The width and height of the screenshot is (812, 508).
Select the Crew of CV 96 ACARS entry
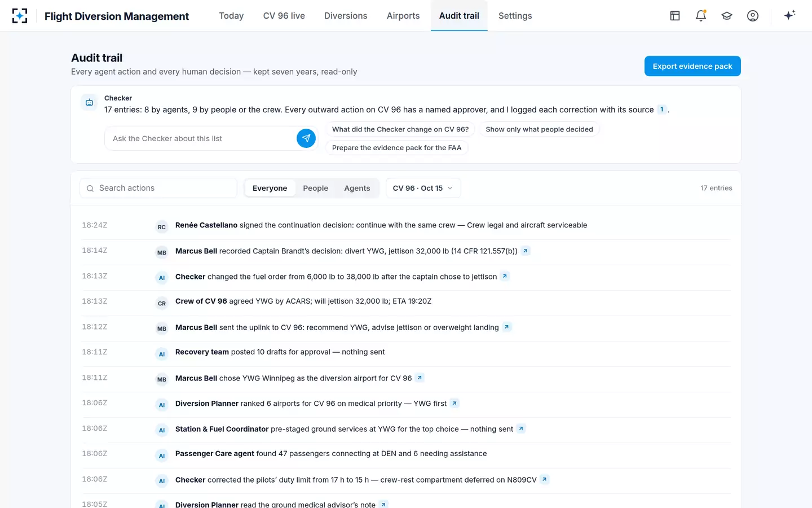point(406,303)
